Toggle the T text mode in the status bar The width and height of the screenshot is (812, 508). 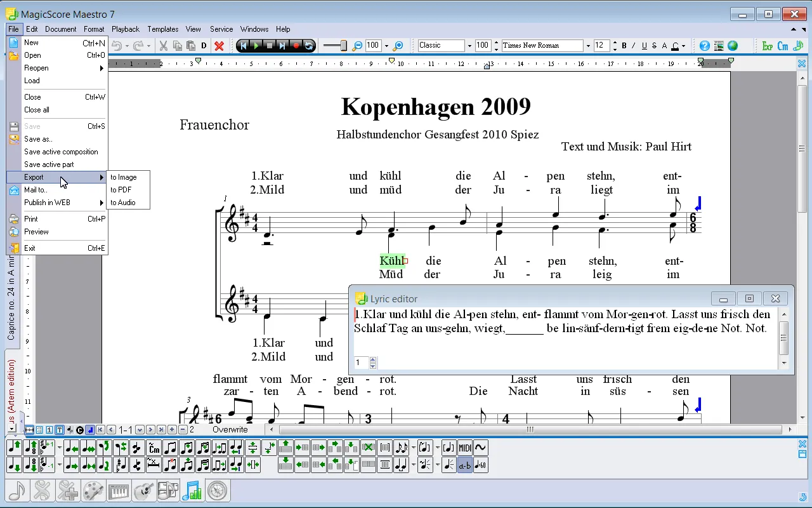[59, 430]
